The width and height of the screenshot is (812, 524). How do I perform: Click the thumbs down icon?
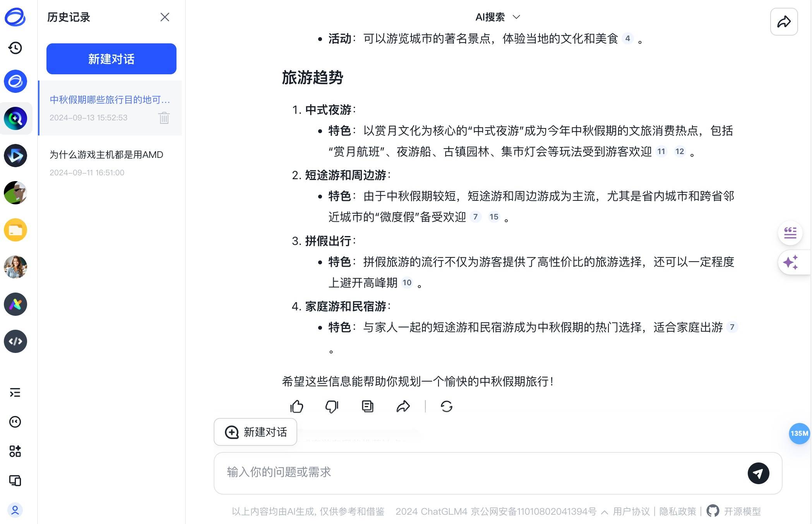[x=332, y=406]
